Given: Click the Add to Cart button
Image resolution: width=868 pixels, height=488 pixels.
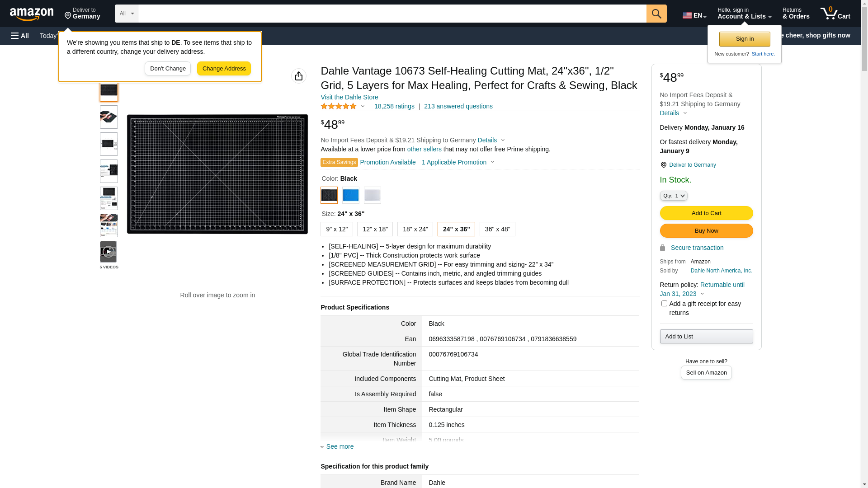Looking at the screenshot, I should coord(706,213).
